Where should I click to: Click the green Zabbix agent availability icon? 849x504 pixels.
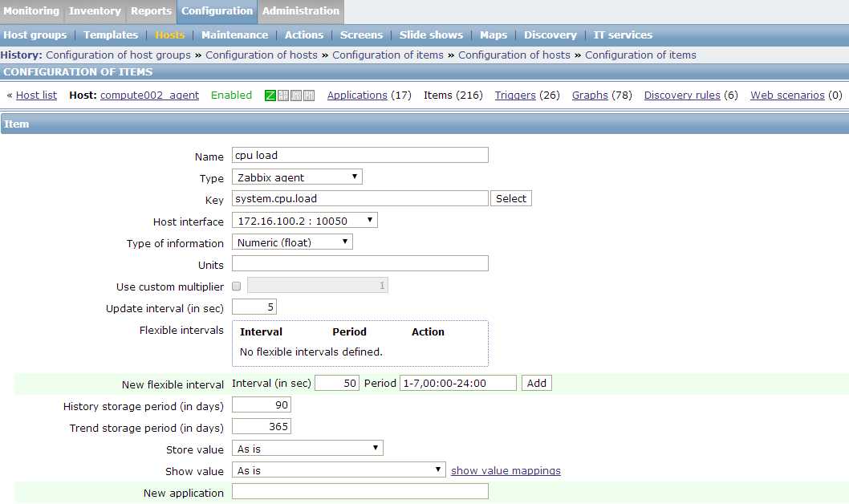[x=270, y=96]
